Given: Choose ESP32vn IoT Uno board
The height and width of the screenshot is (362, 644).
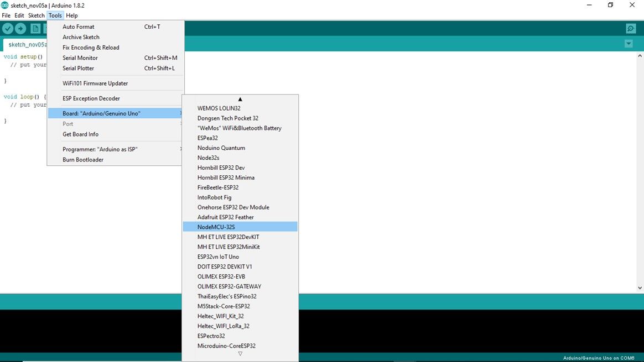Looking at the screenshot, I should pyautogui.click(x=240, y=256).
